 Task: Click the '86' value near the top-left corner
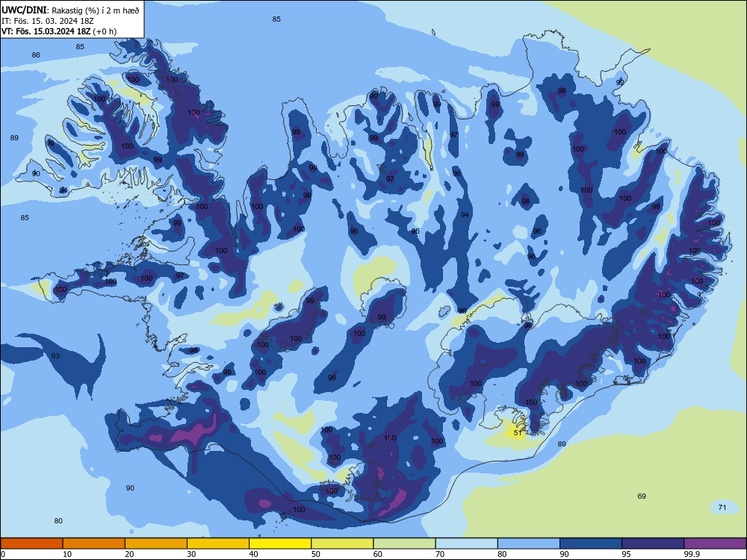36,55
